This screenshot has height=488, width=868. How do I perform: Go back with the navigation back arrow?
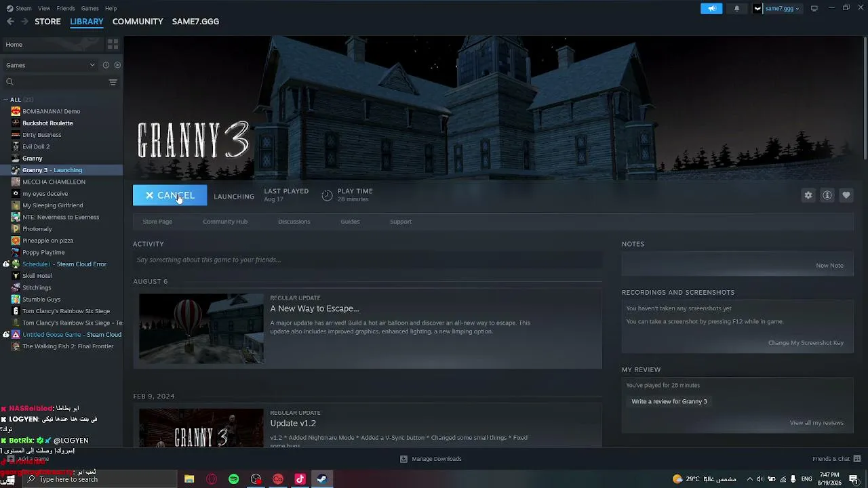point(10,22)
